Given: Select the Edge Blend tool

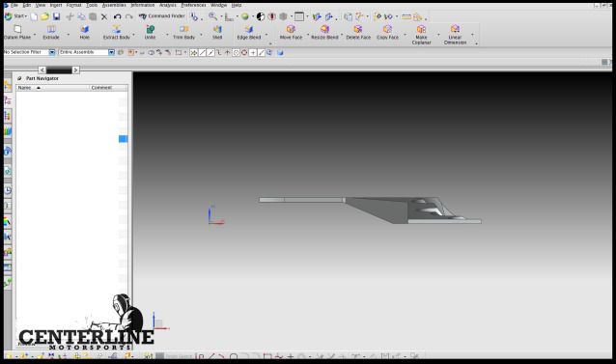Looking at the screenshot, I should coord(249,32).
